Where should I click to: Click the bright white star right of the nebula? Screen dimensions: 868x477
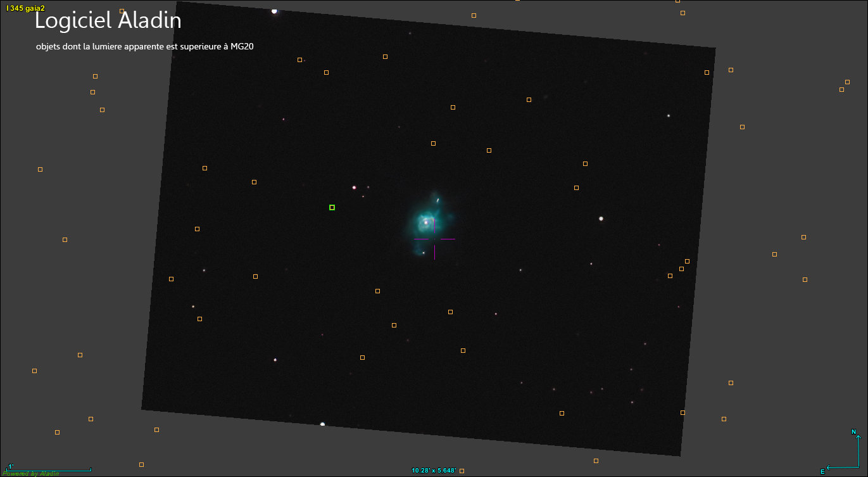click(x=601, y=219)
